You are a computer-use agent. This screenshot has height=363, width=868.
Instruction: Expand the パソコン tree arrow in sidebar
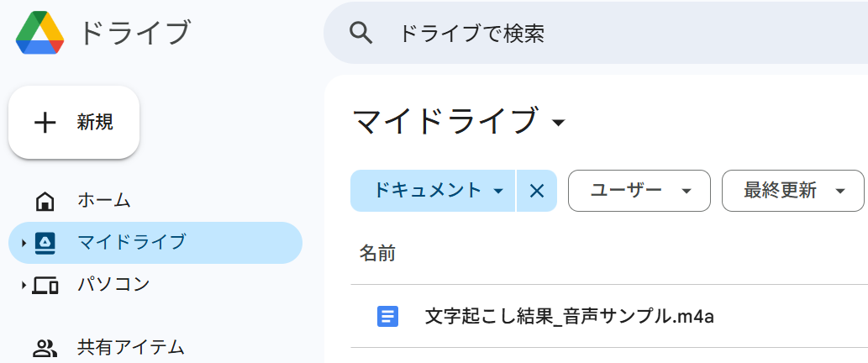click(x=24, y=286)
